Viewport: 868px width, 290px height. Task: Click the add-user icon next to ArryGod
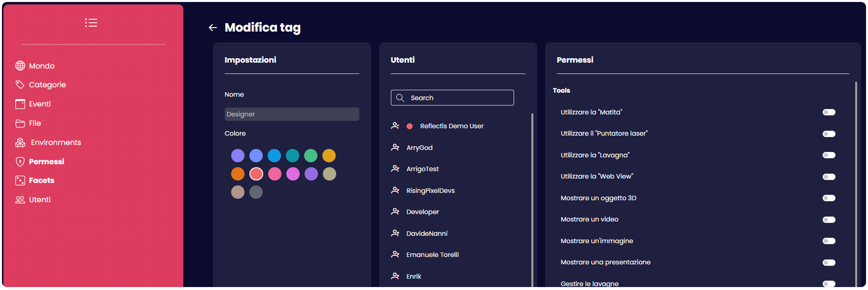coord(395,147)
